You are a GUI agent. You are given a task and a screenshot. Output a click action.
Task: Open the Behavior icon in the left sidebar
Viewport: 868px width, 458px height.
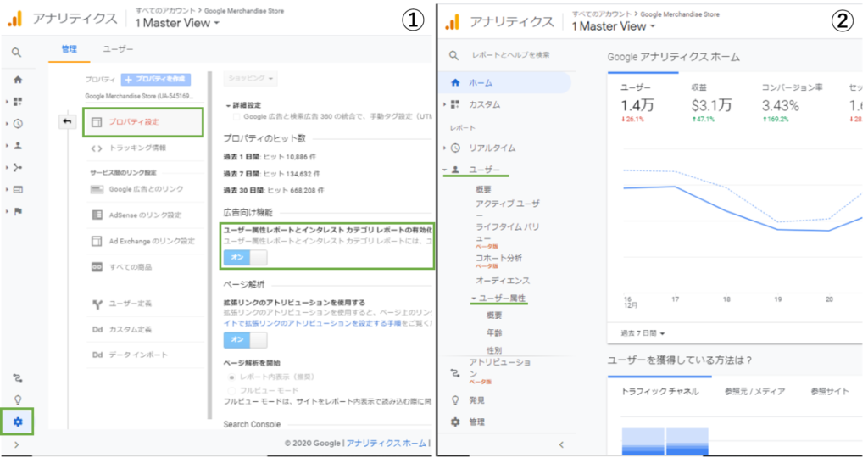(18, 189)
